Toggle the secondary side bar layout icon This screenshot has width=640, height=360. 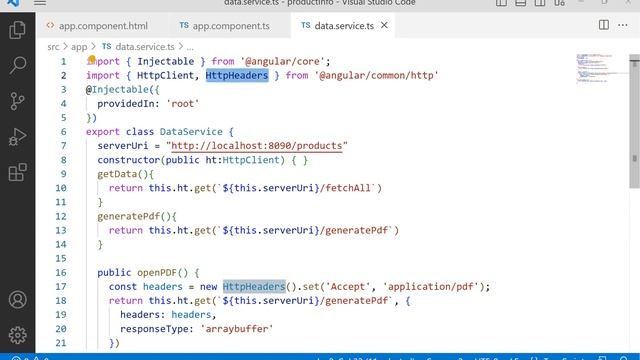(x=540, y=3)
